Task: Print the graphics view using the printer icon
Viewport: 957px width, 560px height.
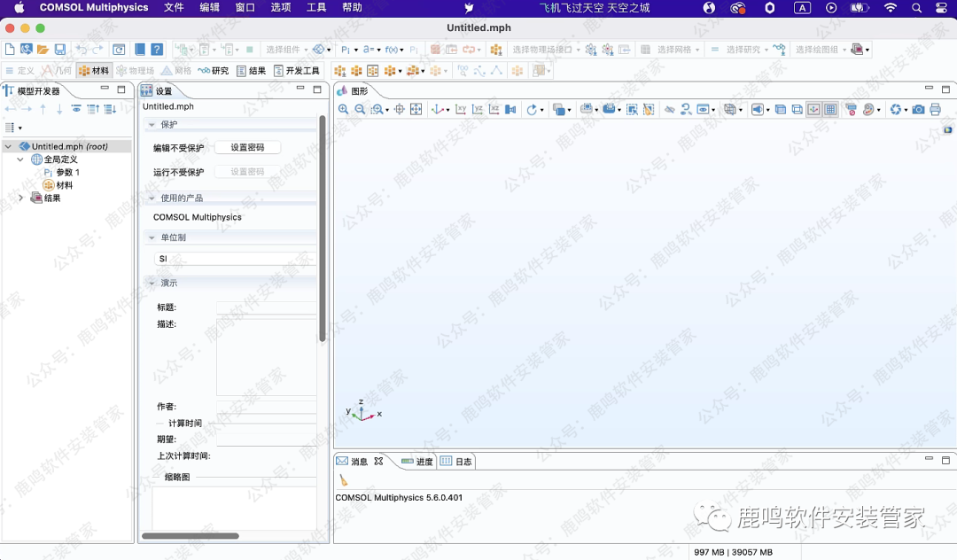Action: [x=935, y=110]
